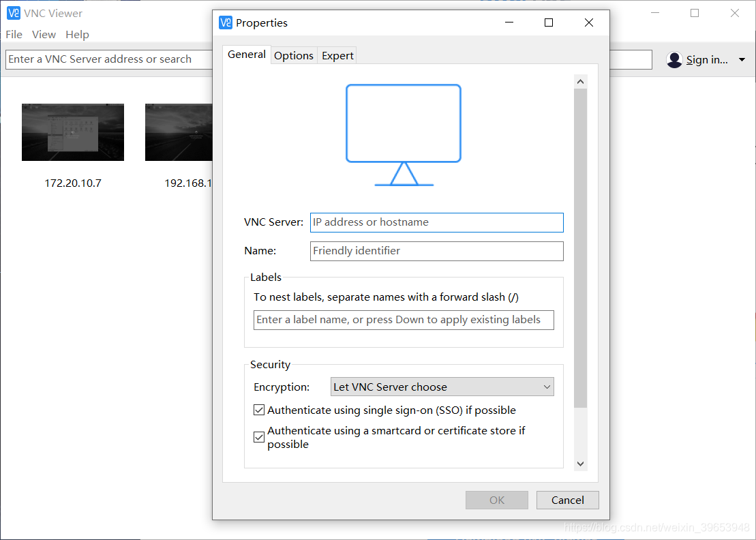The width and height of the screenshot is (756, 540).
Task: Click the user avatar icon beside Sign in
Action: [x=674, y=60]
